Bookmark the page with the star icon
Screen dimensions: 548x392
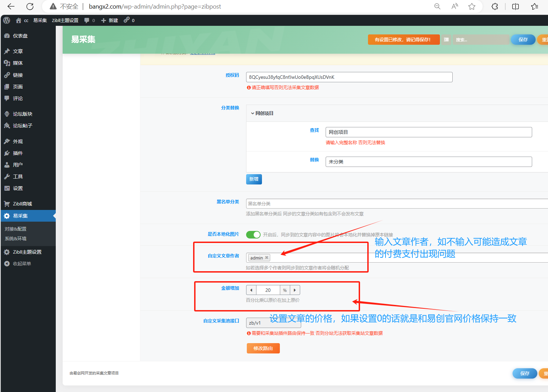pyautogui.click(x=472, y=6)
